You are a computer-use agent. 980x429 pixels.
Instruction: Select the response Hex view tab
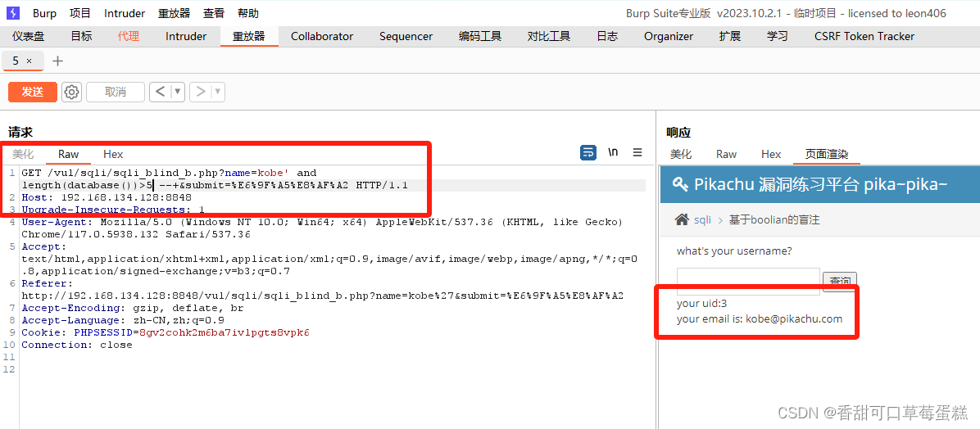point(771,154)
